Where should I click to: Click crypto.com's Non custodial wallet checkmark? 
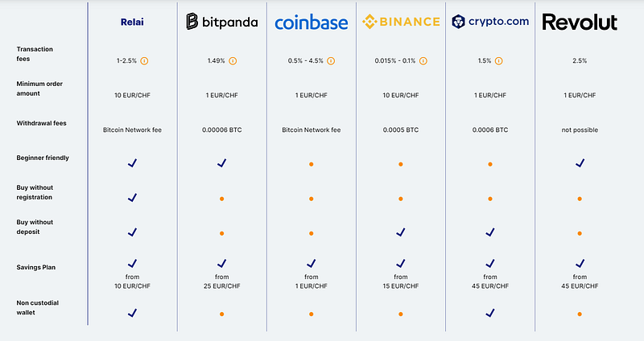(490, 313)
